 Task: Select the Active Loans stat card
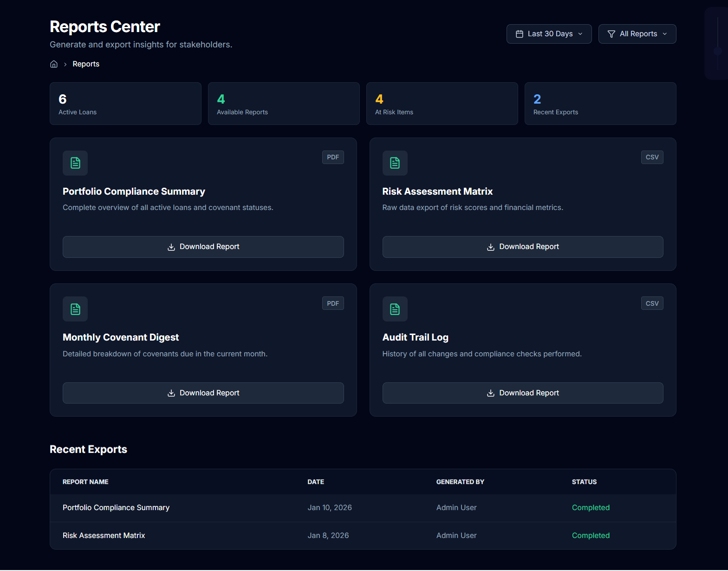125,104
